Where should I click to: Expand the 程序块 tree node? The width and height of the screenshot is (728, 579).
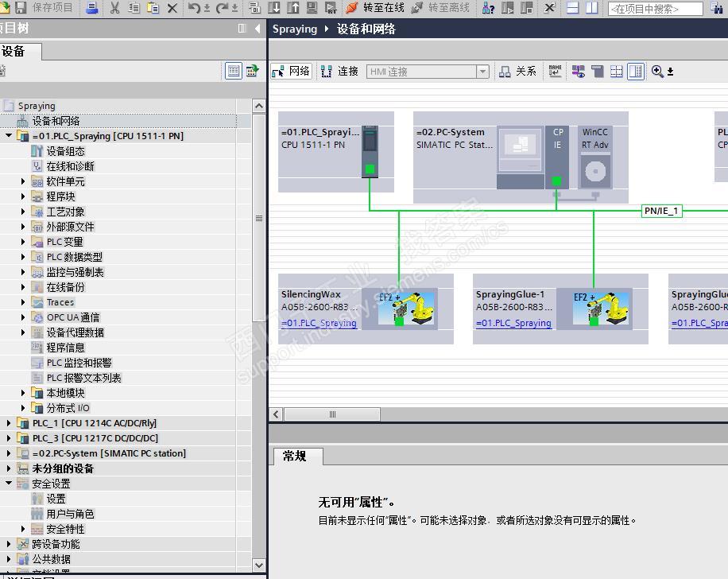click(23, 196)
